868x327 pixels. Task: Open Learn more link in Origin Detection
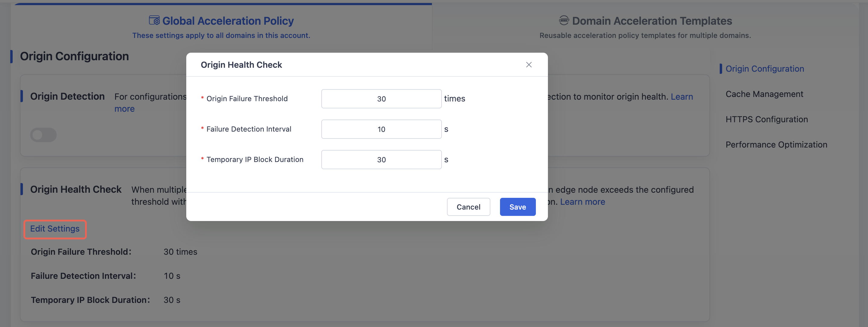[682, 97]
